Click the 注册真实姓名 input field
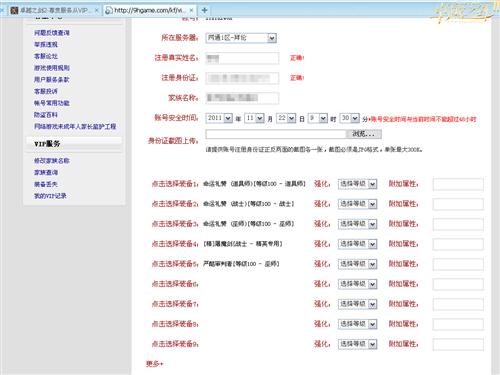Viewport: 500px width, 375px height. [x=242, y=58]
